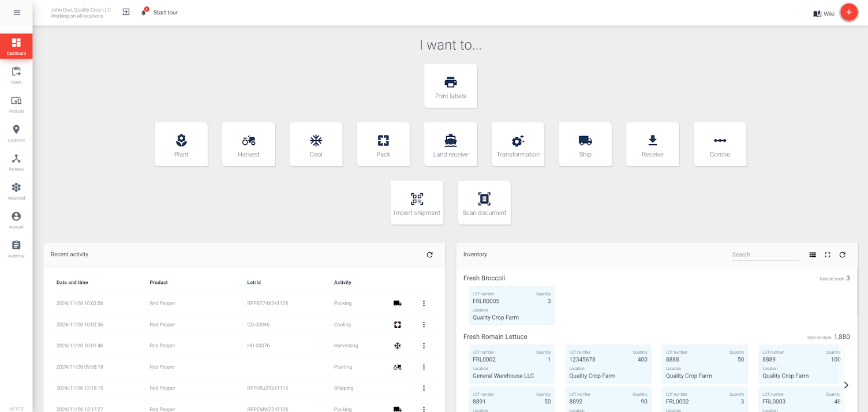Click the Ship truck action icon
Screen dimensions: 868x412
(x=585, y=144)
